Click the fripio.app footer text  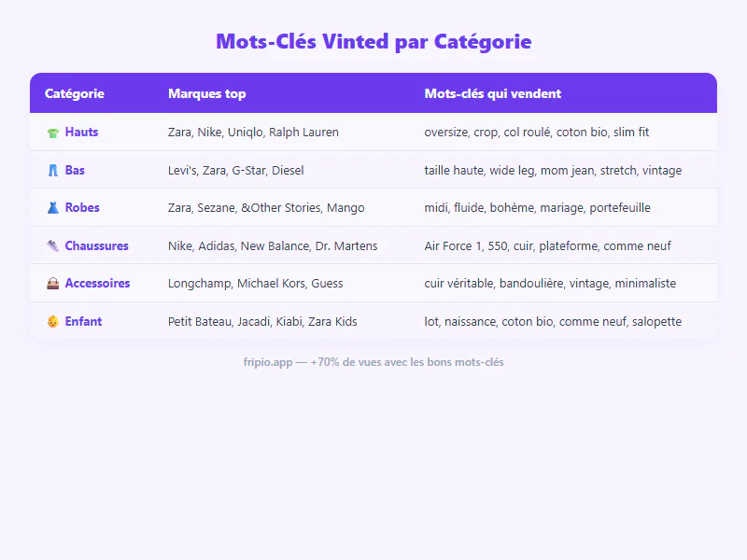(x=373, y=362)
